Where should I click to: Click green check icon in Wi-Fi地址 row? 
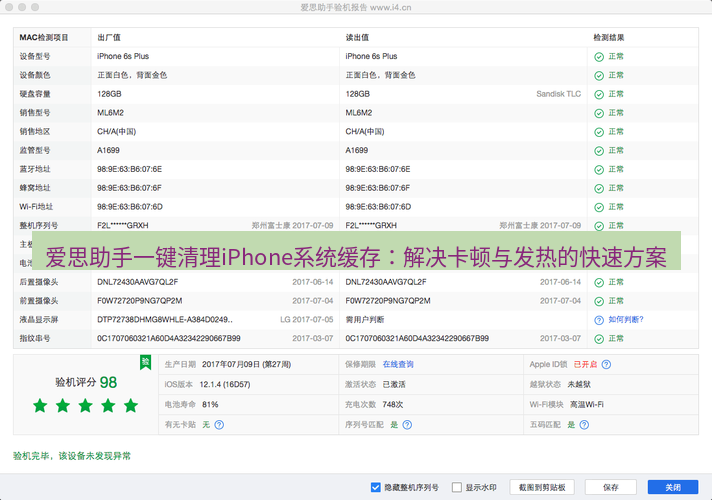599,208
